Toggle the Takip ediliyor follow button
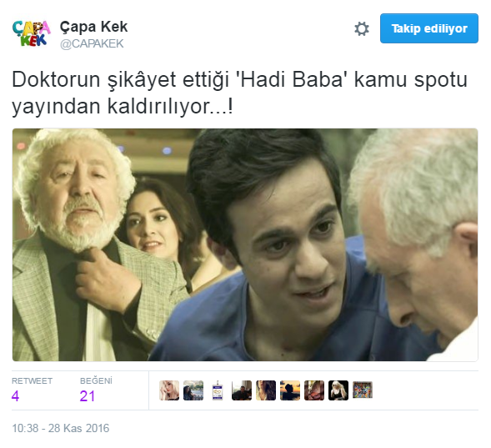The image size is (491, 448). (x=429, y=28)
